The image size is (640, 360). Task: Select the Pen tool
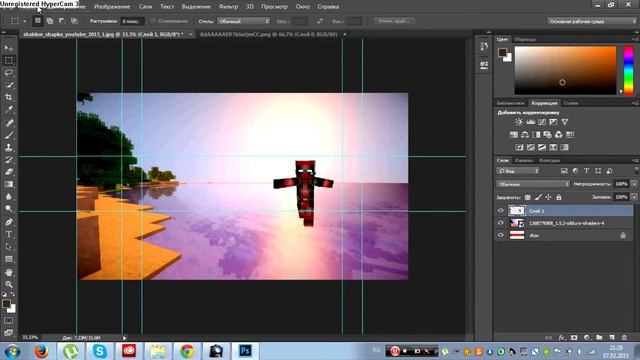[9, 222]
